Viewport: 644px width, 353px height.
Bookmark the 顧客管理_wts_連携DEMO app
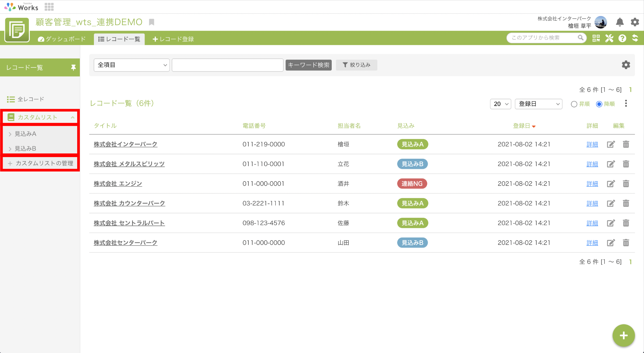coord(152,22)
